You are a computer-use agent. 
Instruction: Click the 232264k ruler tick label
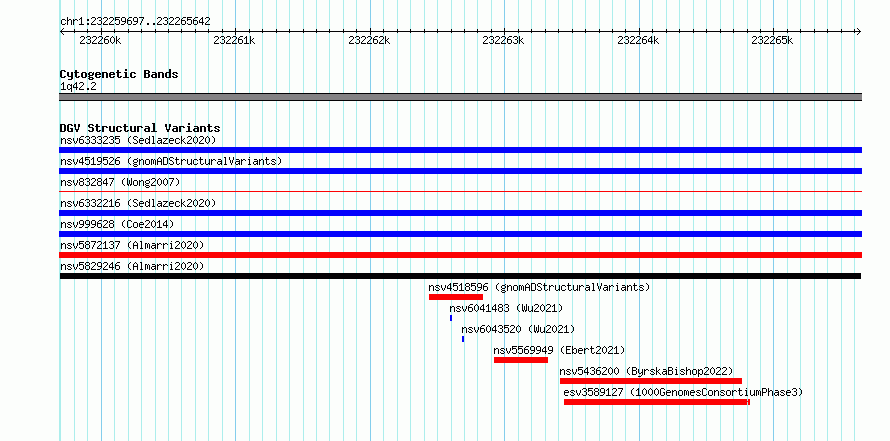638,40
